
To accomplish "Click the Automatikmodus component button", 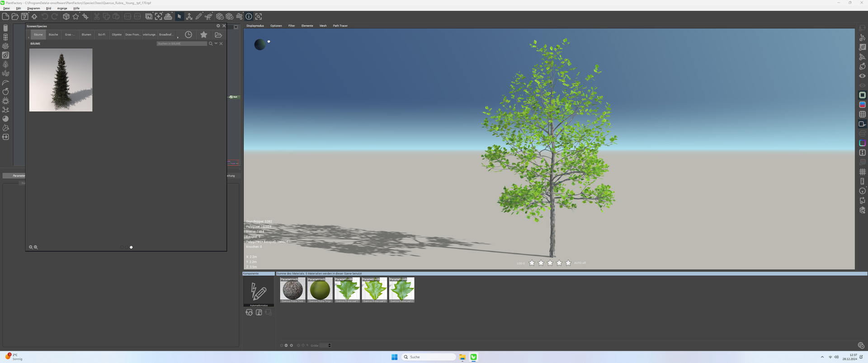I will [259, 292].
